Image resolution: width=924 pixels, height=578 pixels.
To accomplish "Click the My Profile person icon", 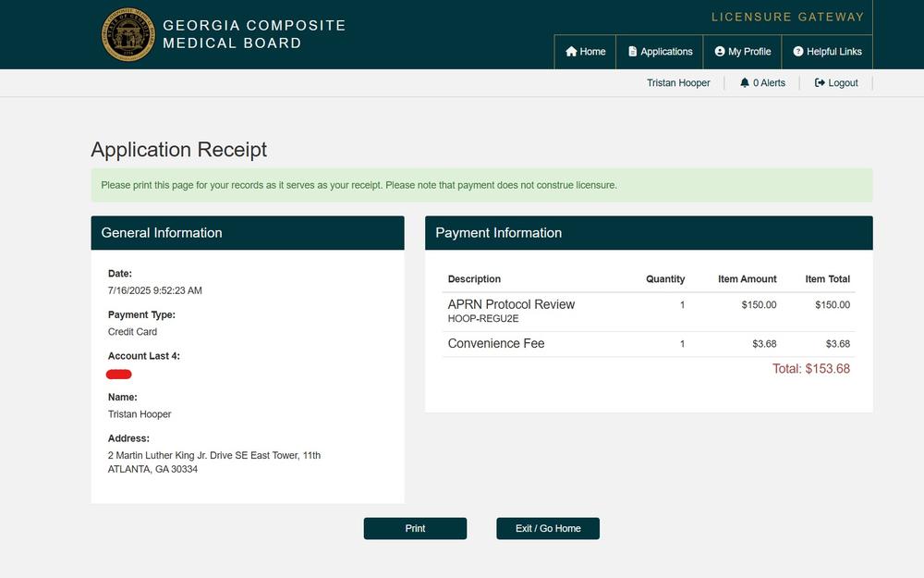I will click(x=720, y=52).
